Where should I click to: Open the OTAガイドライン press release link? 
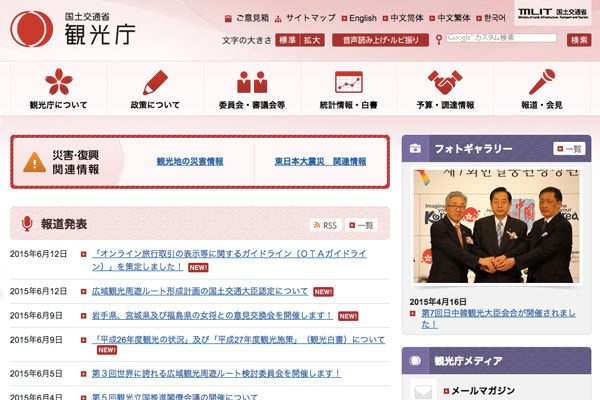click(229, 260)
